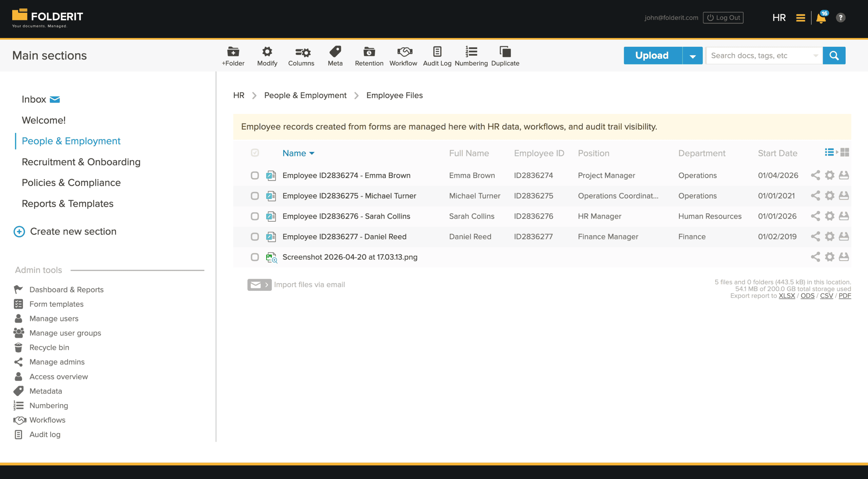Click the Duplicate tool
Viewport: 868px width, 479px height.
pyautogui.click(x=505, y=56)
